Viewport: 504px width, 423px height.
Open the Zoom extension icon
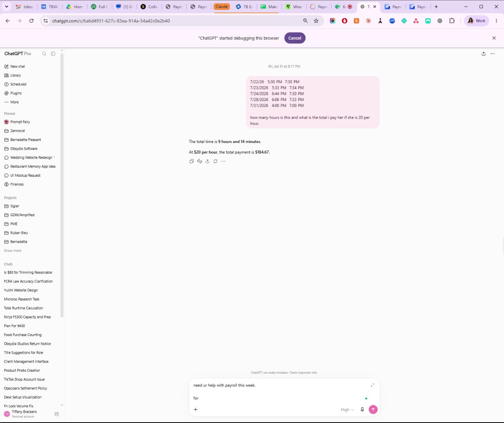point(392,21)
